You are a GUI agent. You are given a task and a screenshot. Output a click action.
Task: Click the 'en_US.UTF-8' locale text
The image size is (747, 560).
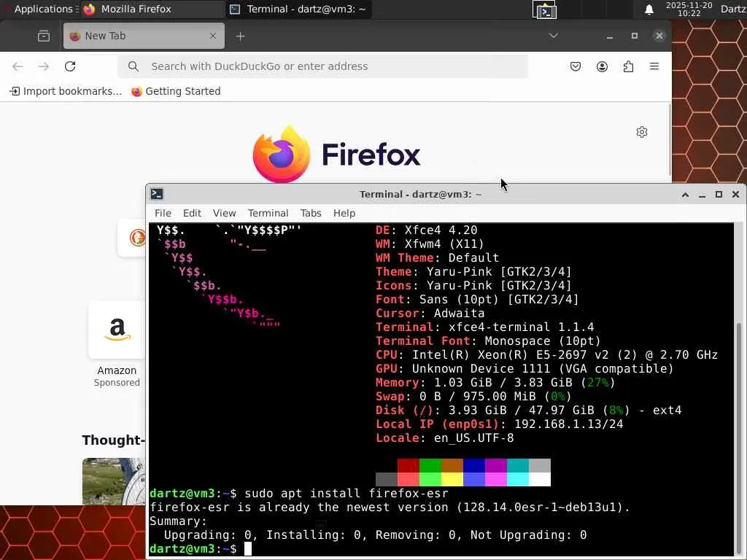tap(474, 438)
